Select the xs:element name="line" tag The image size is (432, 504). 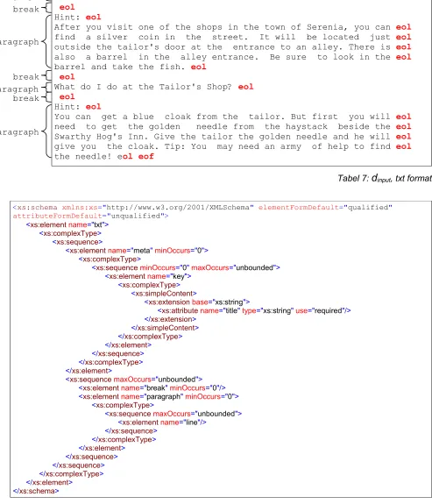162,422
